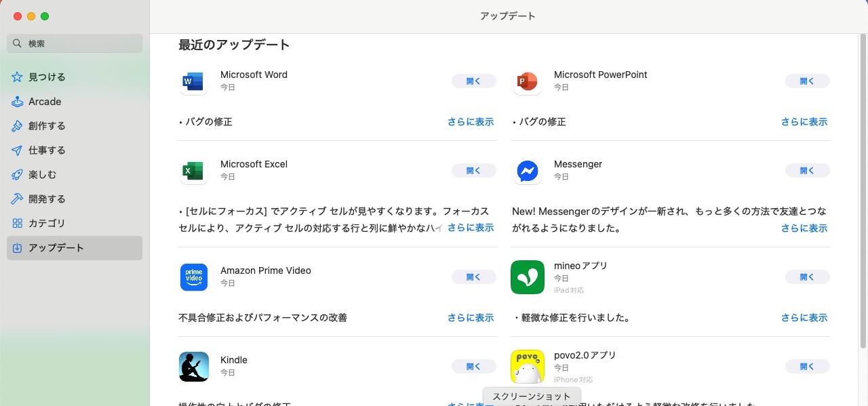Screen dimensions: 868x406
Task: Click the Microsoft PowerPoint app icon
Action: click(x=527, y=81)
